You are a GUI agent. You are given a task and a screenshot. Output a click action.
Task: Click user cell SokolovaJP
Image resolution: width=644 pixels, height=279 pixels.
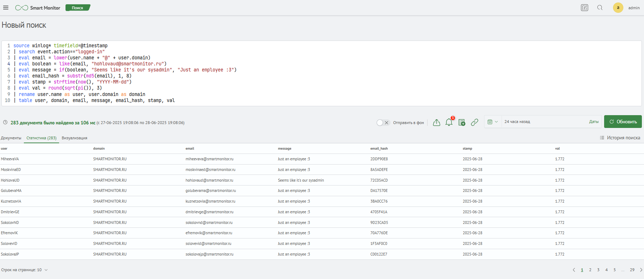pyautogui.click(x=10, y=254)
